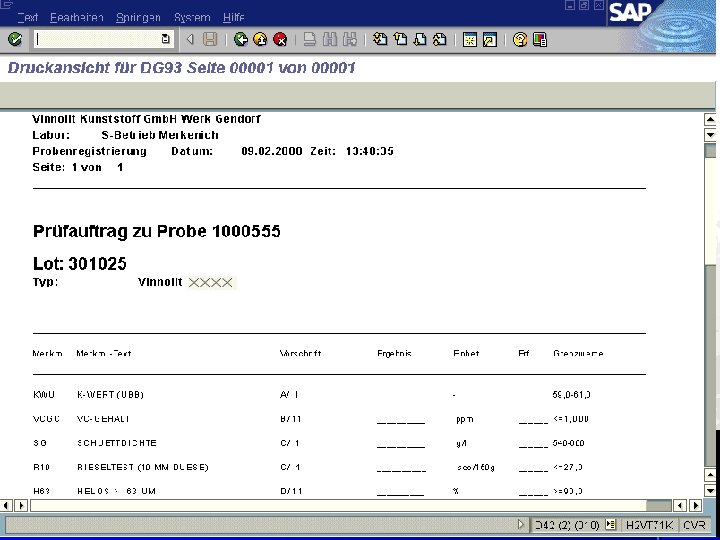The image size is (720, 540).
Task: Click the Ergebnis blank line in VC-GEHALT row
Action: pos(401,421)
